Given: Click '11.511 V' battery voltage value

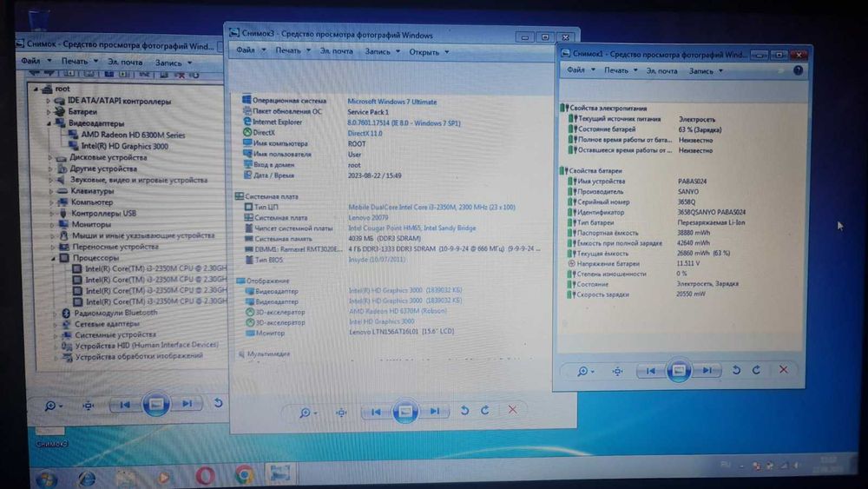Looking at the screenshot, I should tap(688, 263).
